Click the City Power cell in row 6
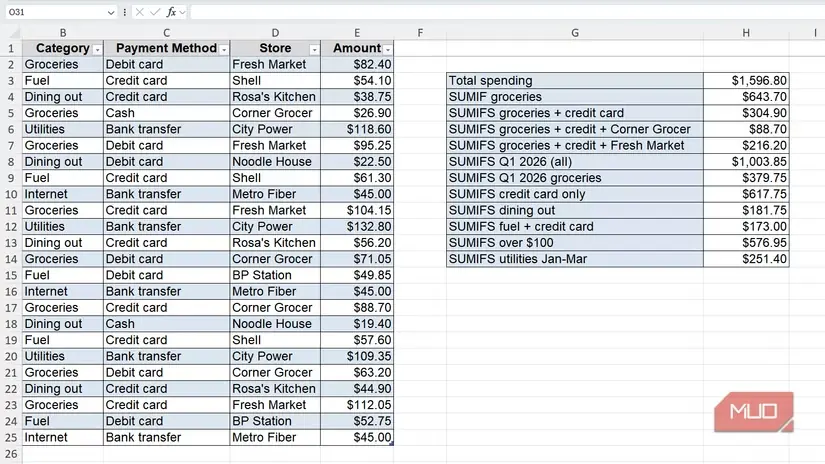 275,129
